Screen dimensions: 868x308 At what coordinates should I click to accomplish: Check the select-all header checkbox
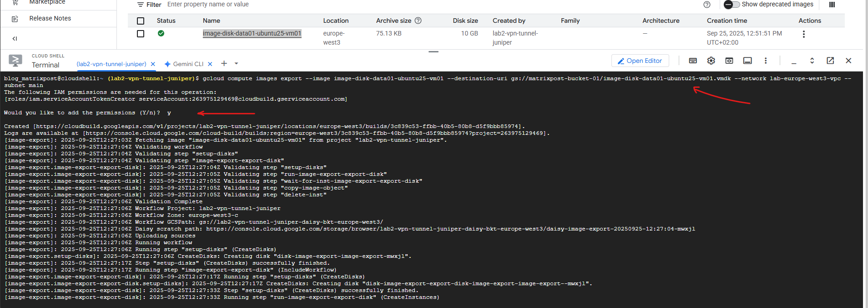(141, 21)
